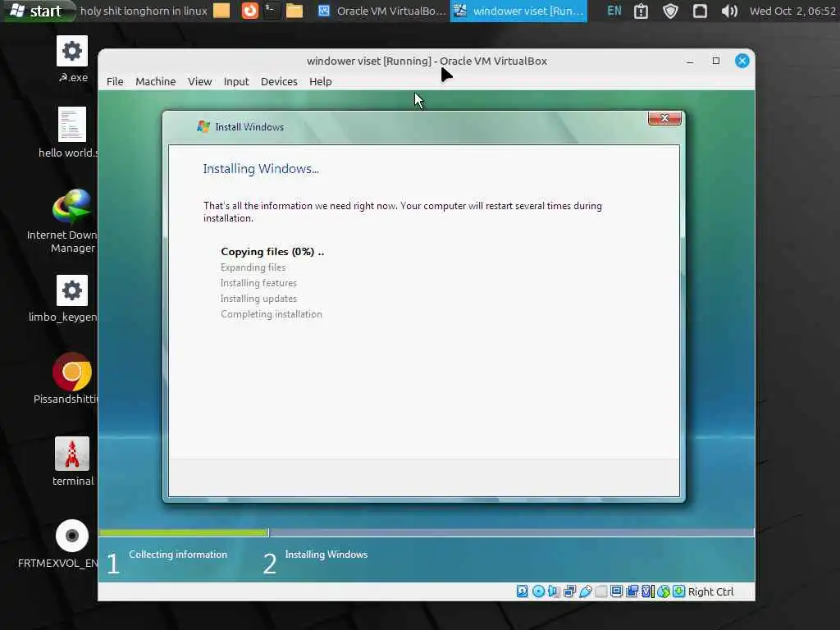This screenshot has height=630, width=840.
Task: Click the square notification tray icon
Action: click(x=700, y=11)
